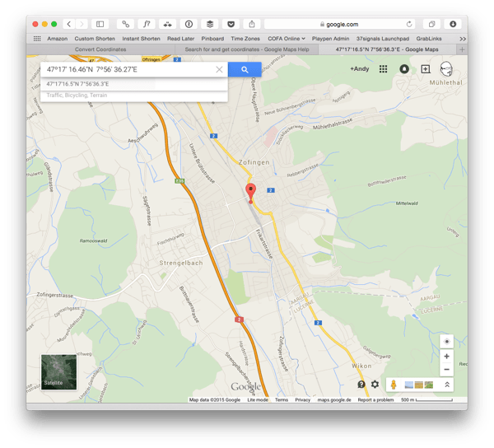The image size is (494, 448).
Task: Open the first photo thumbnail in imagery strip
Action: 408,385
